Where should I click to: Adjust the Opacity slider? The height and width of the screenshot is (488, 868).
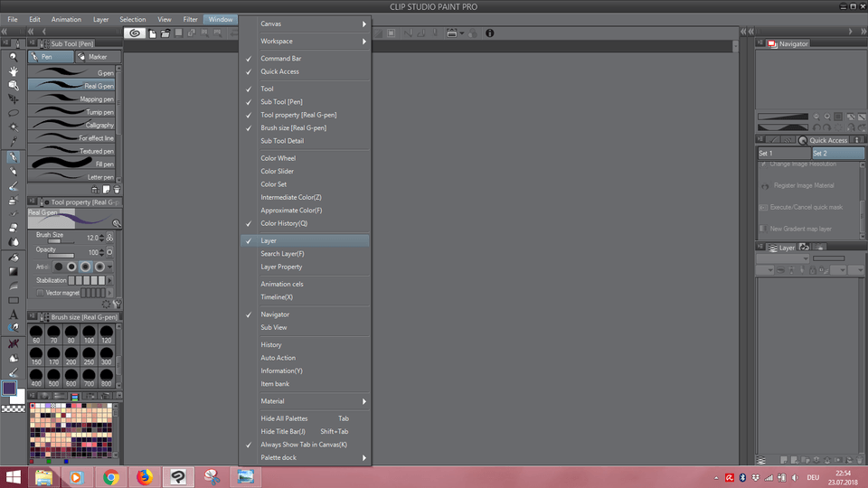click(61, 256)
